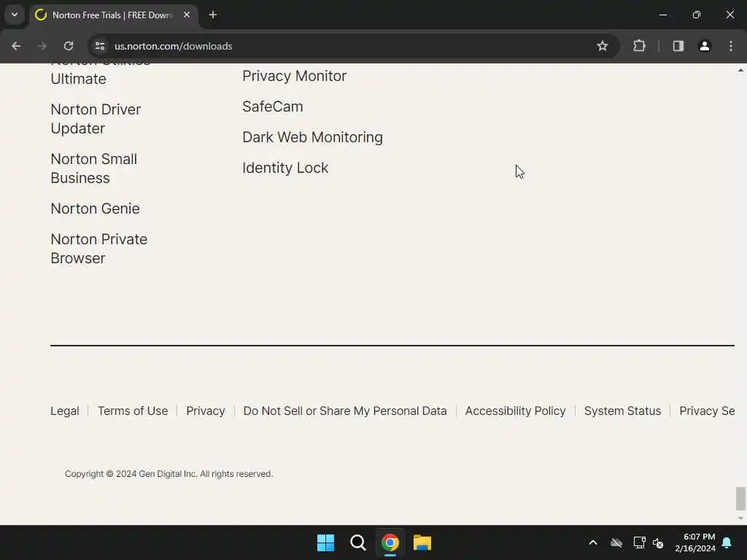View site information icon in address bar
This screenshot has width=747, height=560.
pyautogui.click(x=100, y=46)
